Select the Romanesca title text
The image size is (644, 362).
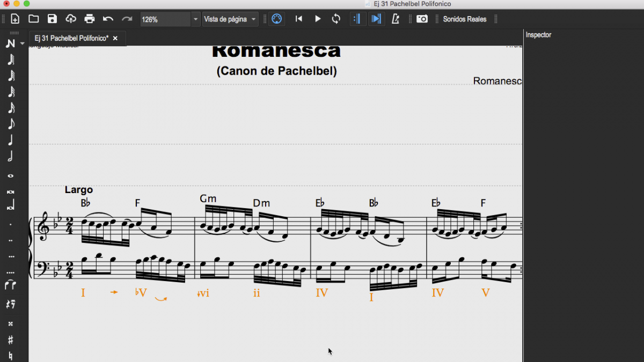pyautogui.click(x=276, y=51)
